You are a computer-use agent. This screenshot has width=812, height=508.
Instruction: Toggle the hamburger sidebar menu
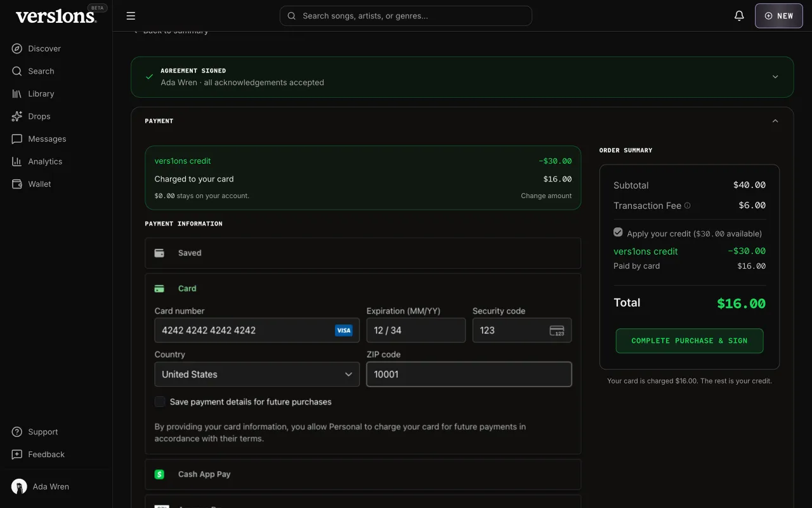click(x=131, y=16)
